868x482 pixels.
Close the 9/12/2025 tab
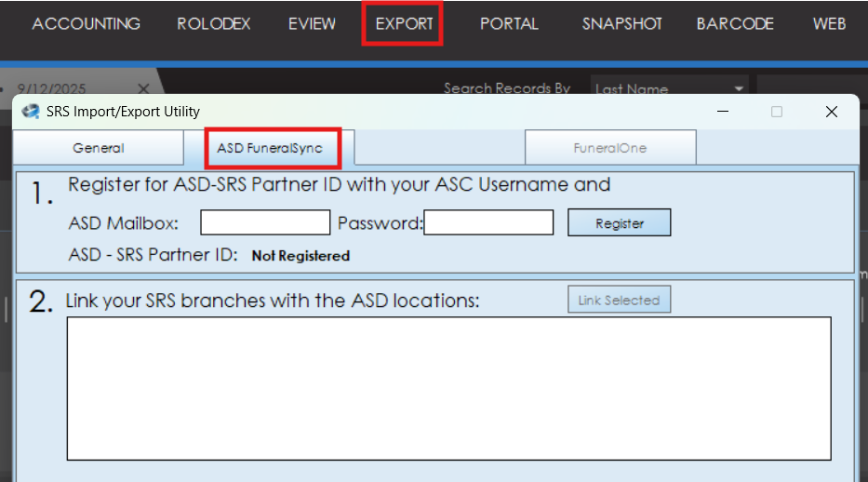(143, 88)
